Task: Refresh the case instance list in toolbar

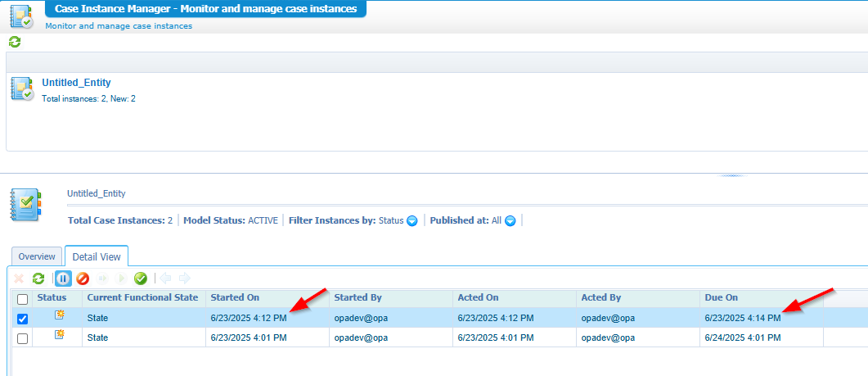Action: 38,279
